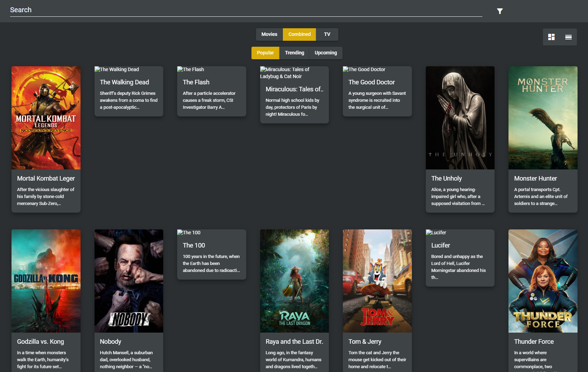Switch to list view layout
Image resolution: width=588 pixels, height=372 pixels.
pos(568,37)
